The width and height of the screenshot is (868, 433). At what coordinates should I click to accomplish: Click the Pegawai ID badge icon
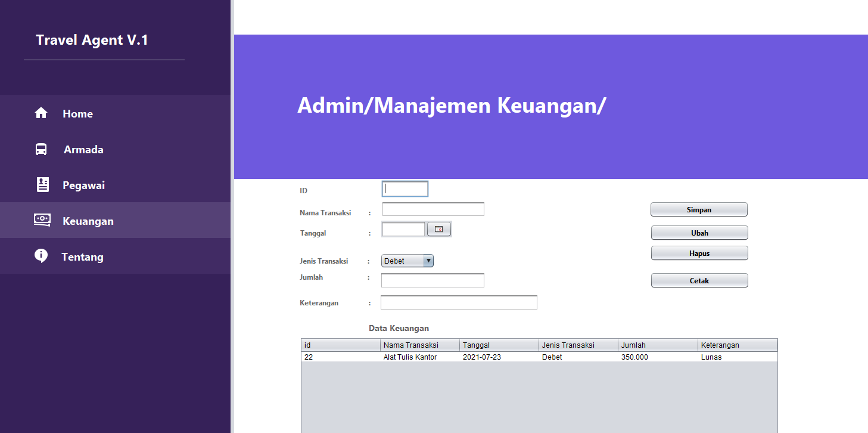point(42,185)
